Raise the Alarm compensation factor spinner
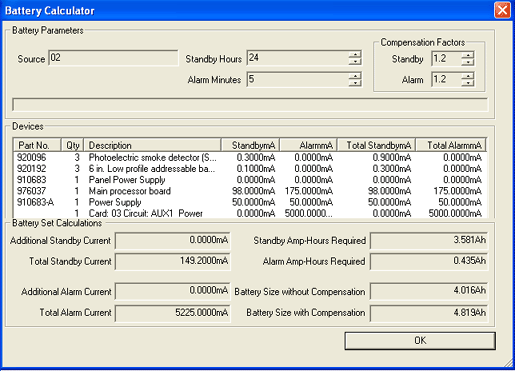The image size is (515, 371). coord(468,76)
